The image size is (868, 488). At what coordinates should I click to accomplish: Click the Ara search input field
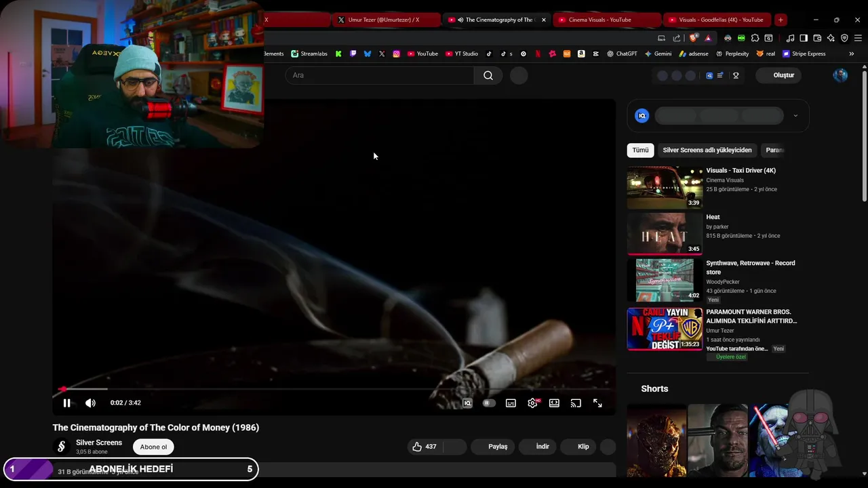click(x=380, y=75)
